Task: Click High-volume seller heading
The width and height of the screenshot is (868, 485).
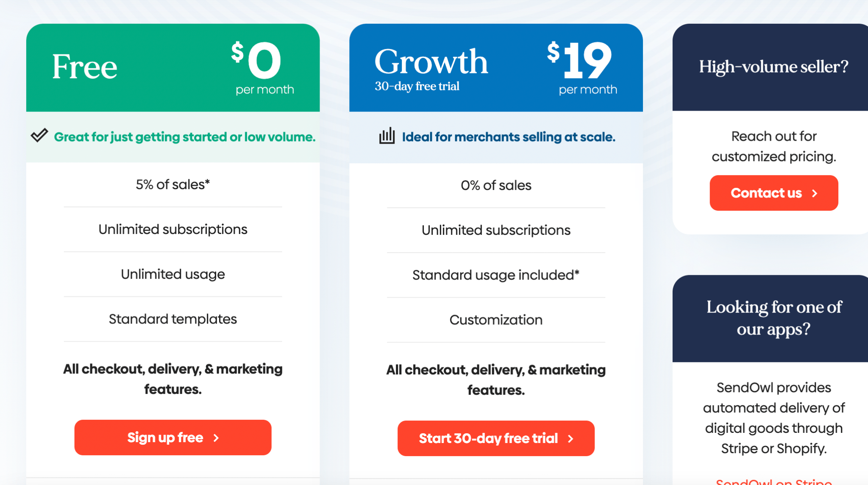Action: tap(773, 67)
